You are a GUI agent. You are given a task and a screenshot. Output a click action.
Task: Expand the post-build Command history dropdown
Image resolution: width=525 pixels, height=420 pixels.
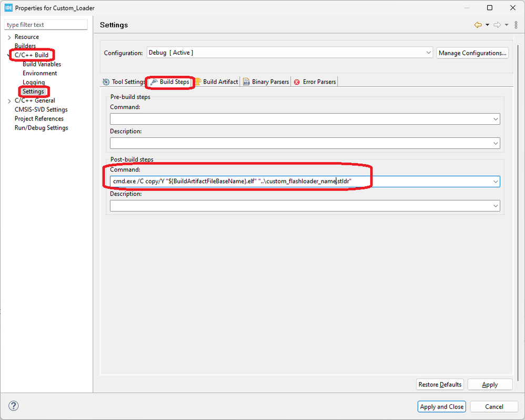click(x=496, y=182)
